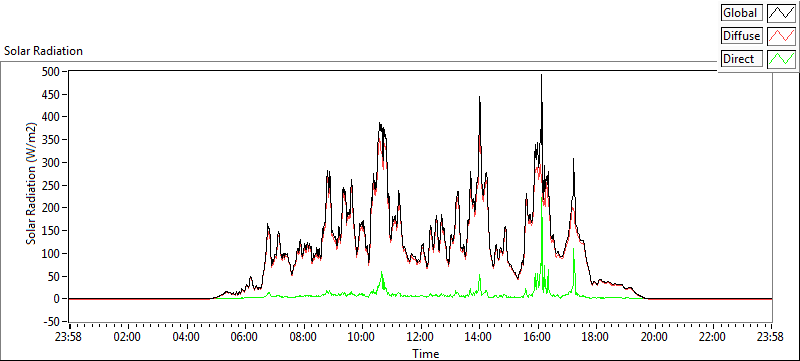Click the 02:00 time axis label
The height and width of the screenshot is (361, 800).
(x=128, y=337)
